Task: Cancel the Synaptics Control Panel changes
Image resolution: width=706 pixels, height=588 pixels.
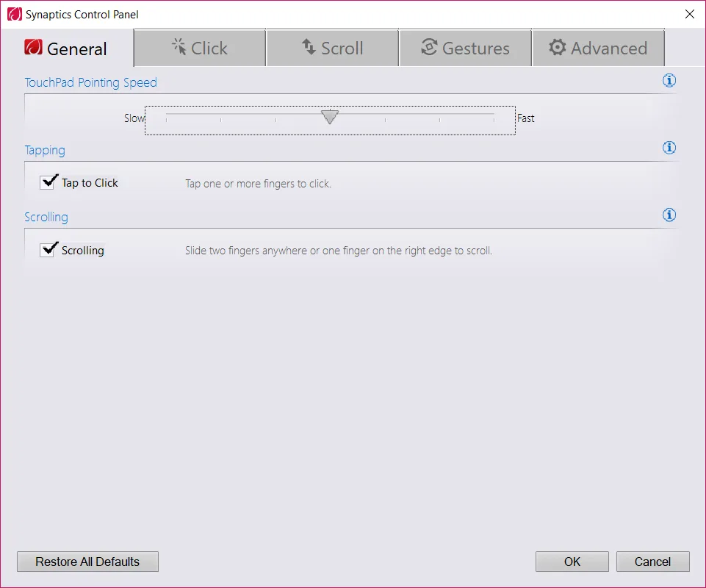Action: coord(653,562)
